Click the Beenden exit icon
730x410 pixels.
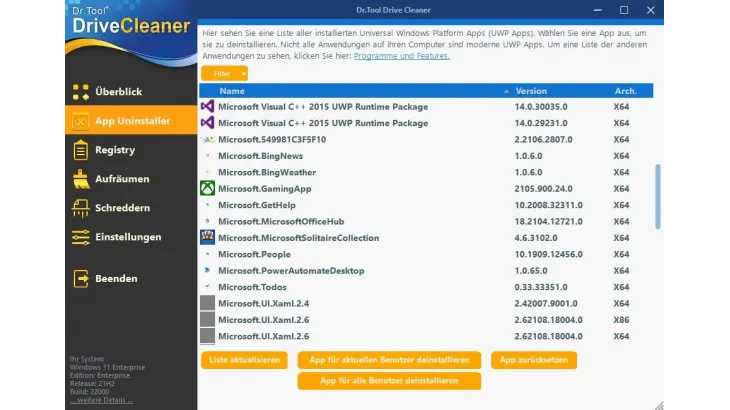80,278
